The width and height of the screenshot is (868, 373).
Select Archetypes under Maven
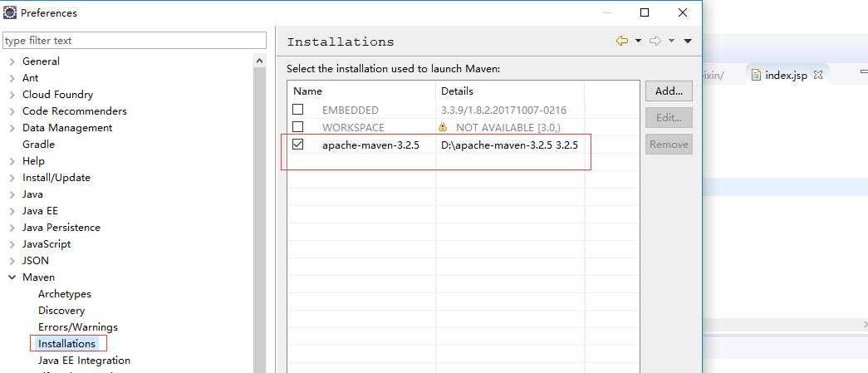(64, 294)
